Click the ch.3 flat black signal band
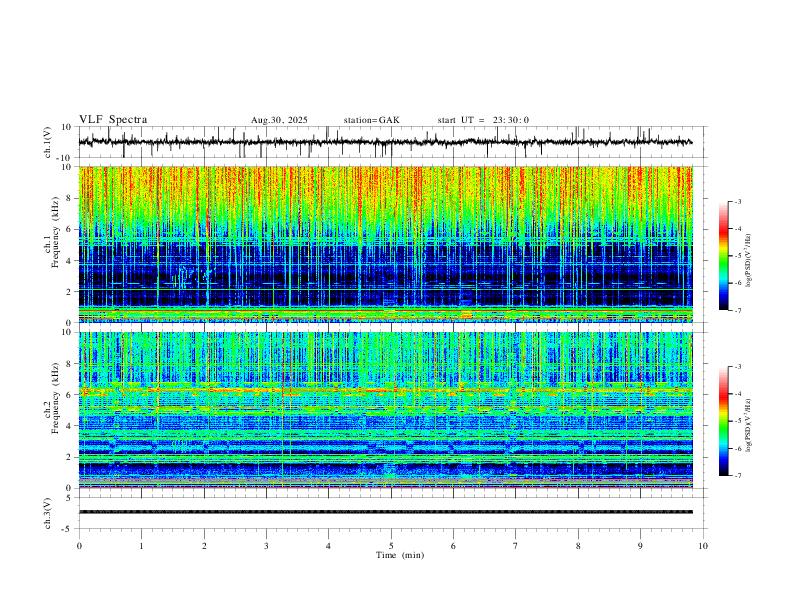792x612 pixels. (x=385, y=512)
